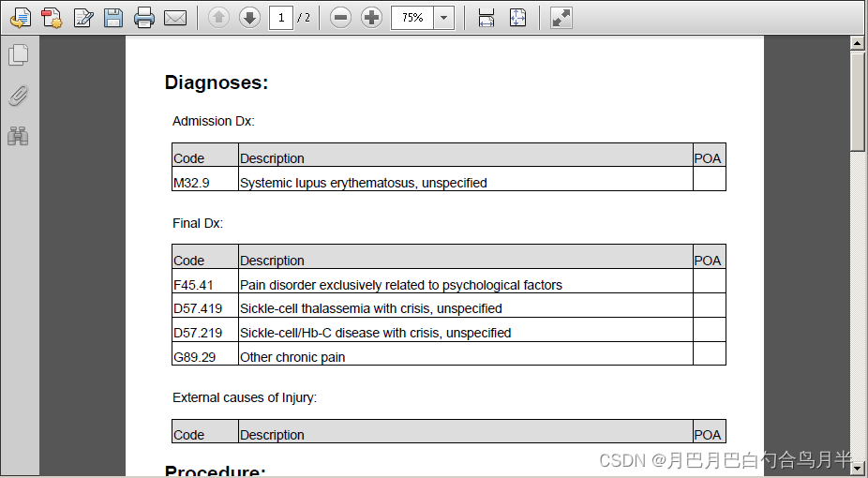
Task: Switch to full screen read mode
Action: (561, 18)
